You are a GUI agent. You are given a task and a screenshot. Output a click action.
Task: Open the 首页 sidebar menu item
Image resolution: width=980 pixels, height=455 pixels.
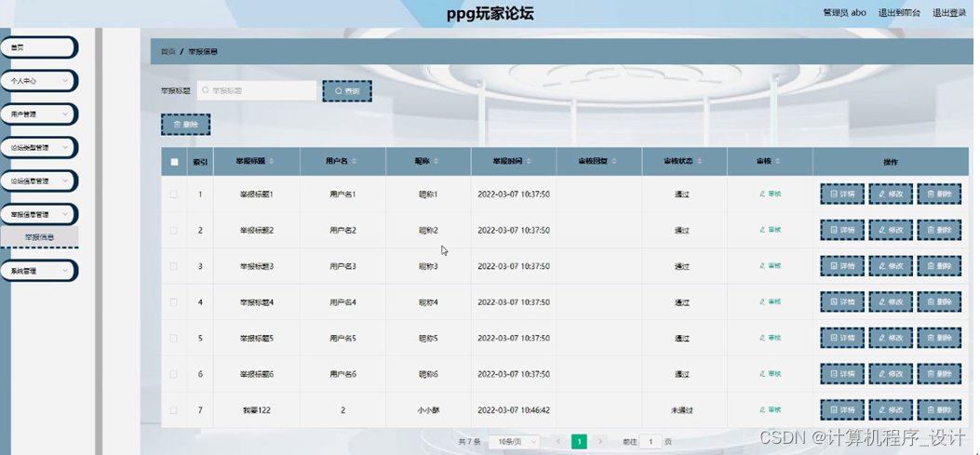39,47
